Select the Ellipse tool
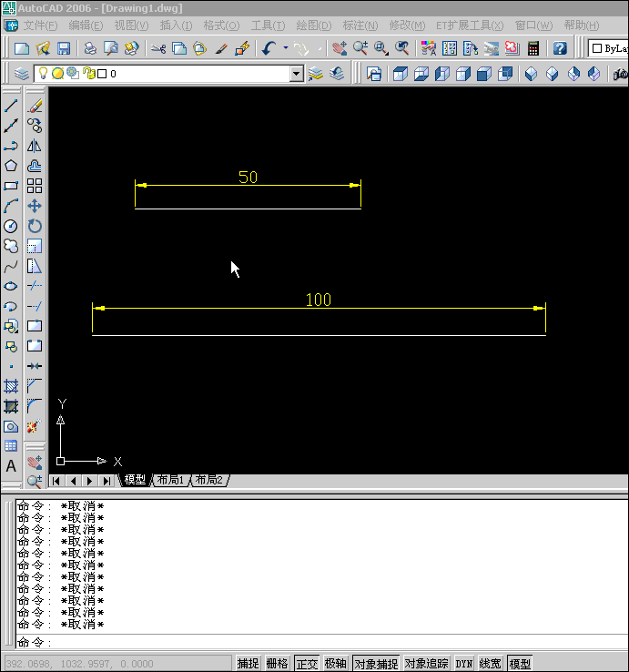 click(x=11, y=286)
